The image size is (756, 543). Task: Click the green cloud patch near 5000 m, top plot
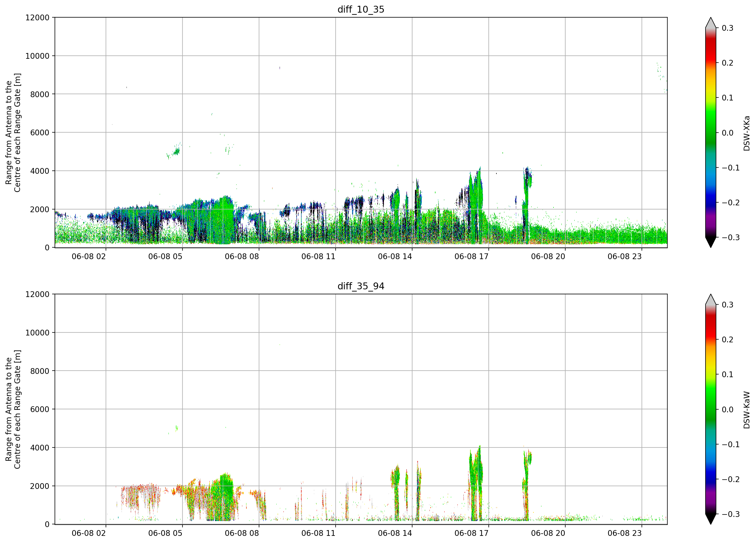coord(174,151)
